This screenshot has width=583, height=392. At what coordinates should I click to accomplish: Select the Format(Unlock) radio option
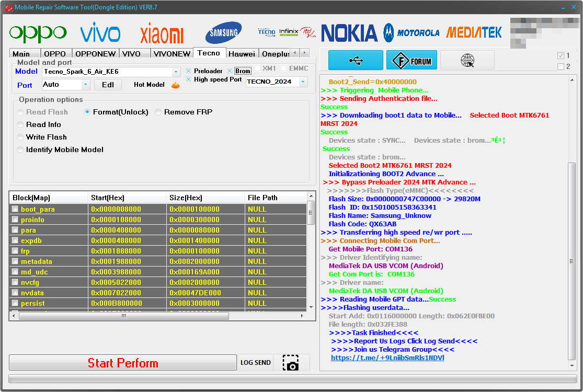pos(87,112)
